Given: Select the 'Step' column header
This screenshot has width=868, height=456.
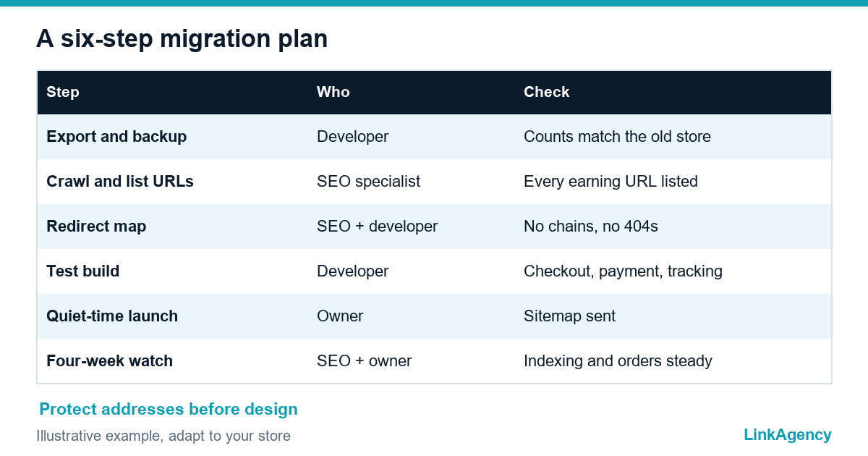Looking at the screenshot, I should 63,92.
